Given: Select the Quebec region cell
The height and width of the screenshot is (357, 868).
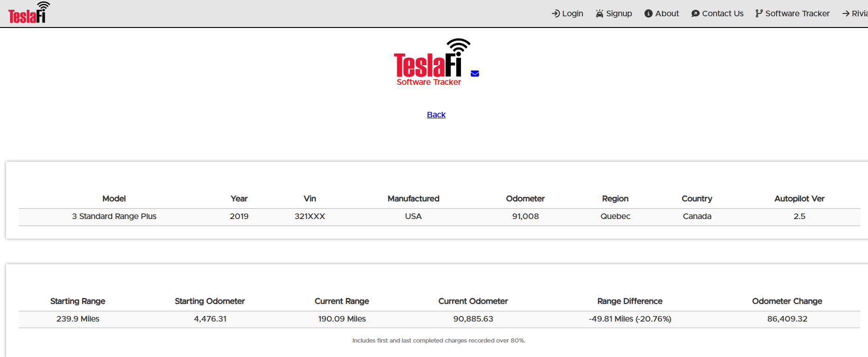Looking at the screenshot, I should [x=615, y=216].
